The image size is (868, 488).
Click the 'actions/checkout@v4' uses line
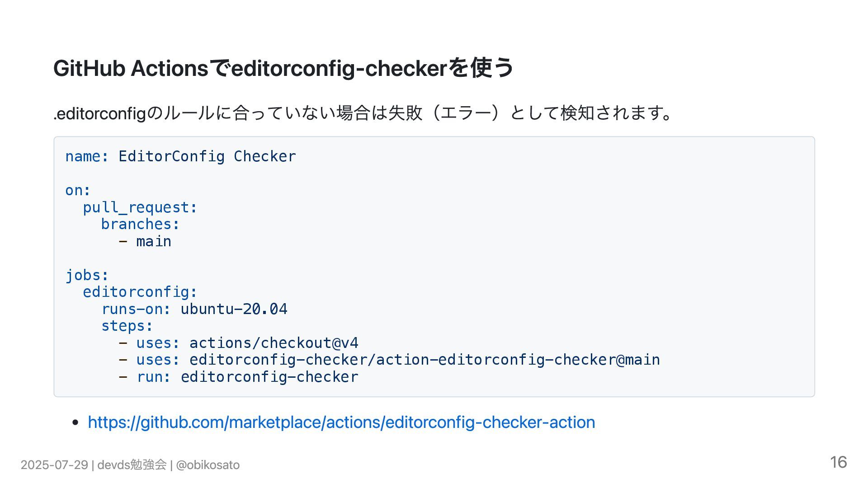238,343
